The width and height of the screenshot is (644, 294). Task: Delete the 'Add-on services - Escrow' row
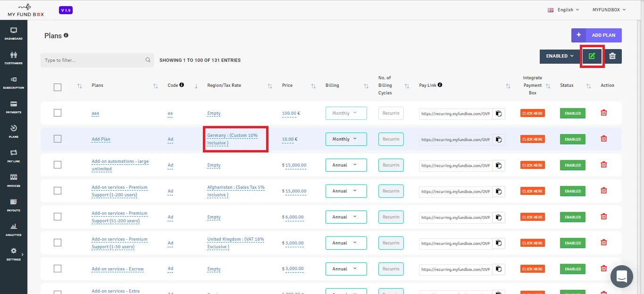pyautogui.click(x=603, y=269)
